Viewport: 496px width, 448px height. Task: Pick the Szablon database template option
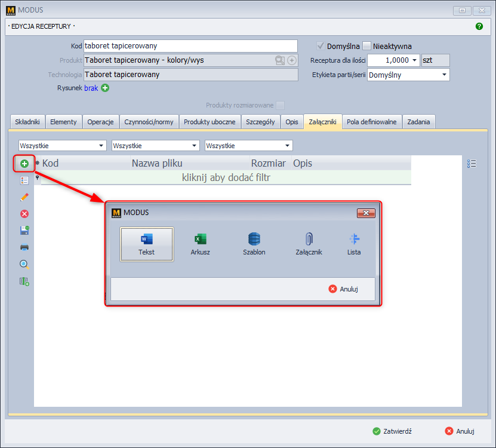tap(254, 244)
